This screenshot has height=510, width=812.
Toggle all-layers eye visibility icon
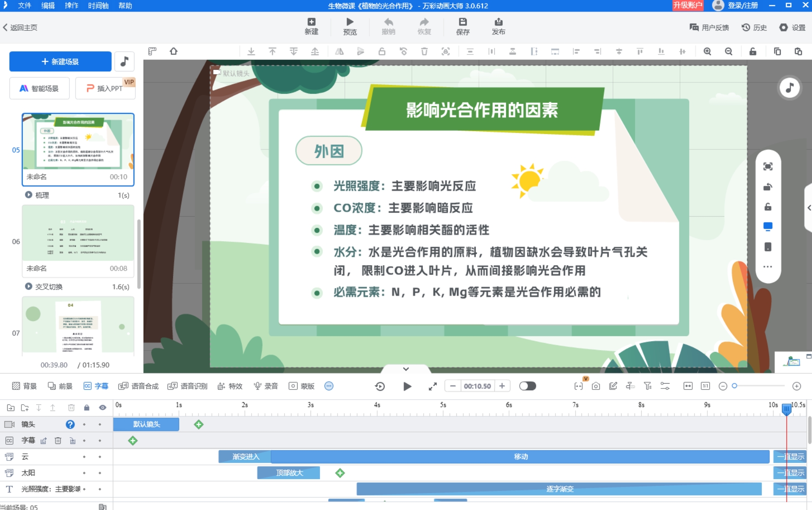point(103,407)
